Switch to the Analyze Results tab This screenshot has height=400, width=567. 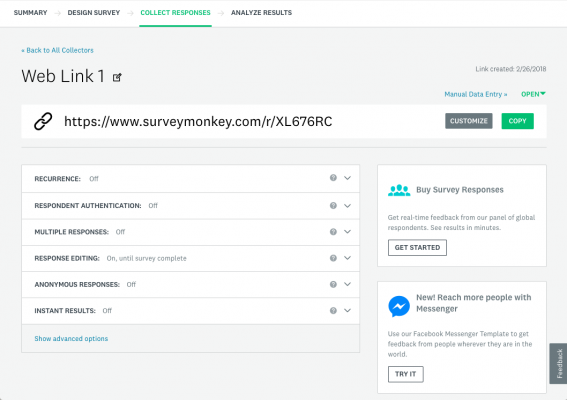click(261, 13)
